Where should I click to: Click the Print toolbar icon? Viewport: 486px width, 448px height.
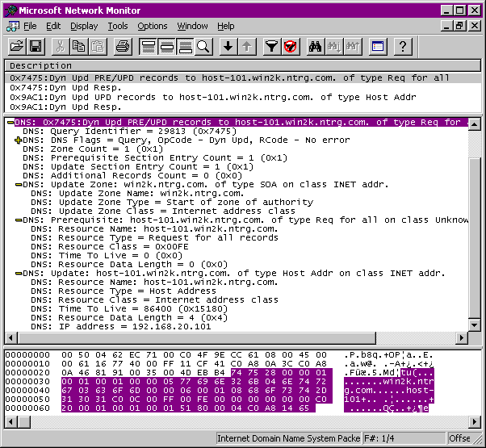click(122, 47)
